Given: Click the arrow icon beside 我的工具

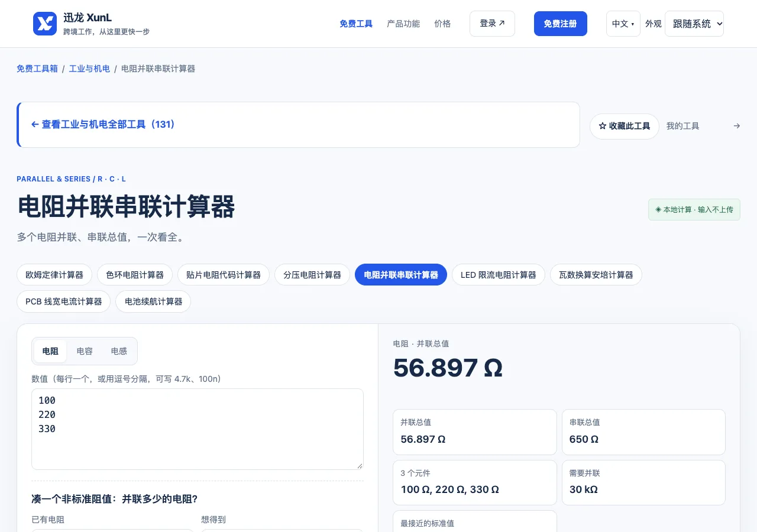Looking at the screenshot, I should point(736,126).
